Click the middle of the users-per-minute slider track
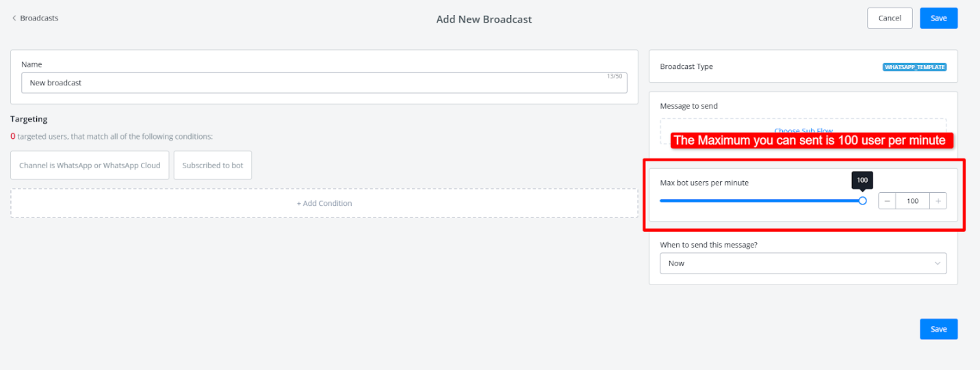 [761, 200]
